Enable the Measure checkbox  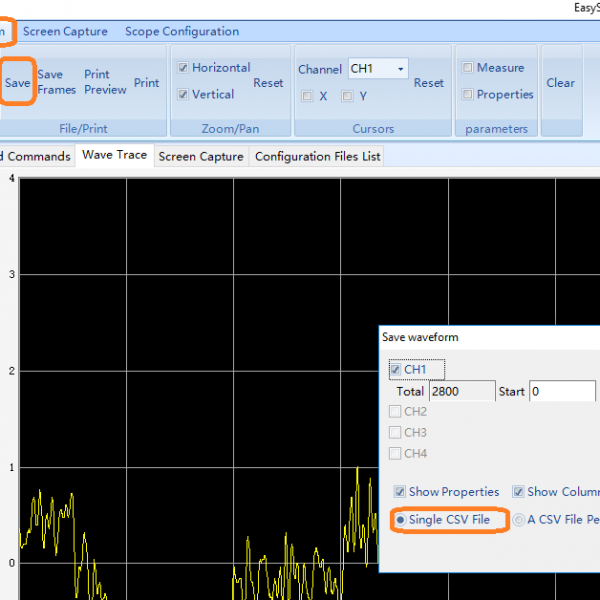tap(468, 68)
